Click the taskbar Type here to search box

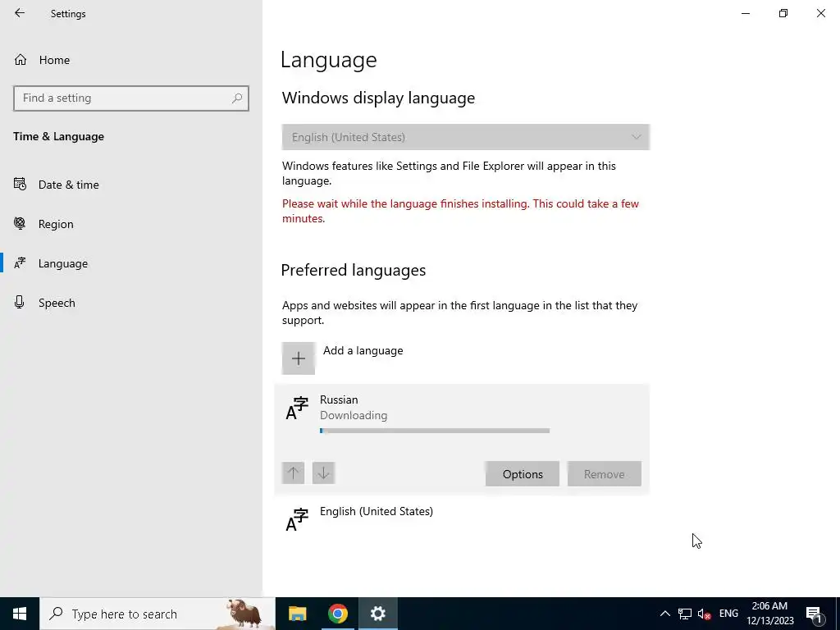157,614
